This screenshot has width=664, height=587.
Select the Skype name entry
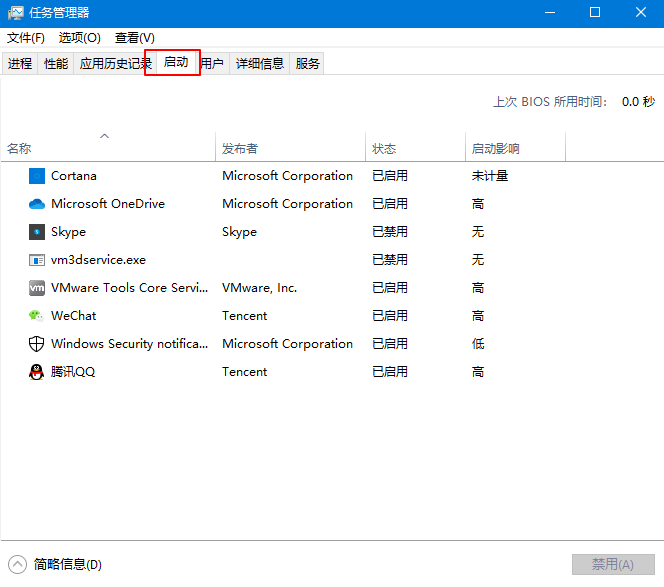[68, 232]
